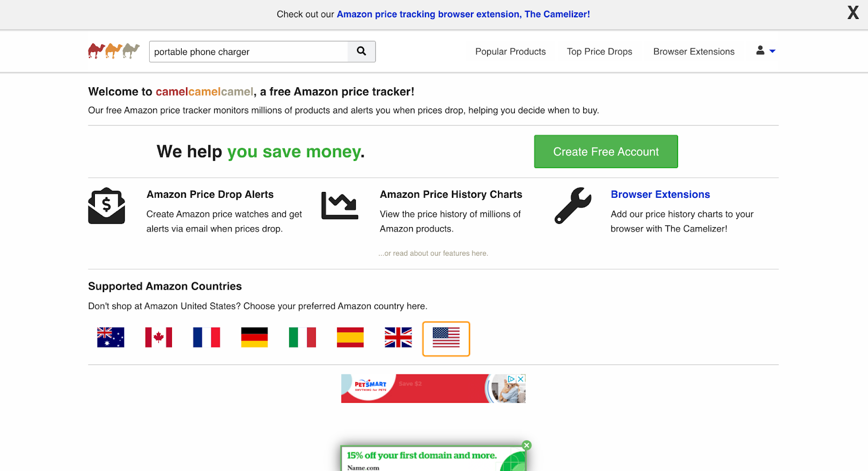Click the camelcamelcamel camel logo
868x471 pixels.
tap(113, 50)
